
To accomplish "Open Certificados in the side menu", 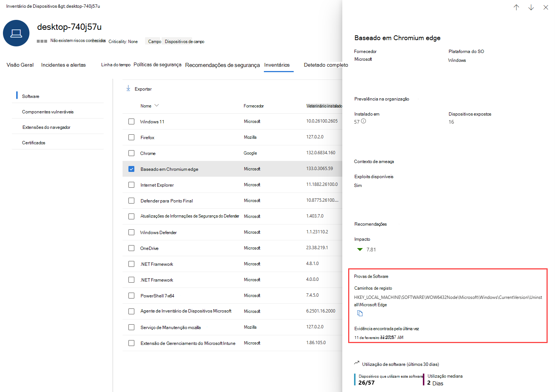I will click(x=34, y=143).
